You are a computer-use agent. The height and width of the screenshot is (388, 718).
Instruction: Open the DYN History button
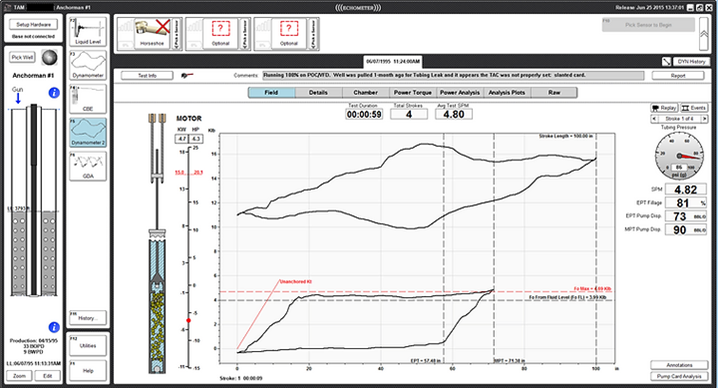click(691, 61)
